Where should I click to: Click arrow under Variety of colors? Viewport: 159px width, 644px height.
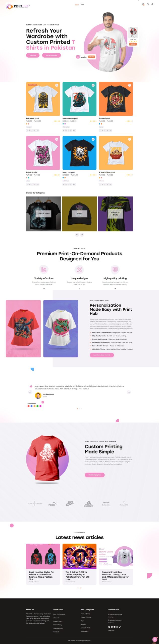pos(44,289)
